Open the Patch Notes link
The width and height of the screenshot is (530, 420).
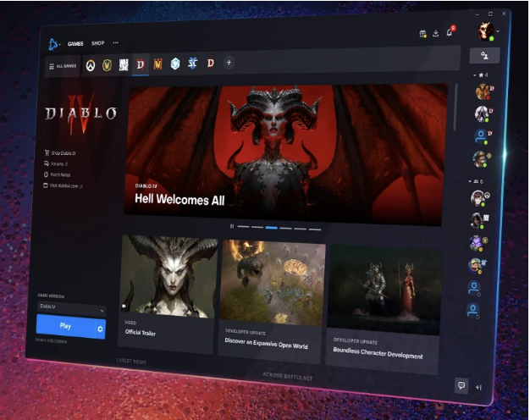tap(57, 174)
